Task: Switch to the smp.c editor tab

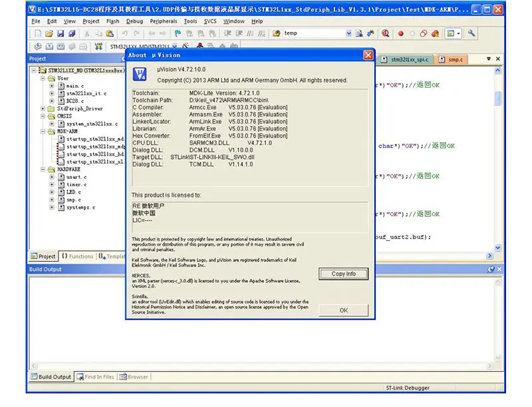Action: 452,59
